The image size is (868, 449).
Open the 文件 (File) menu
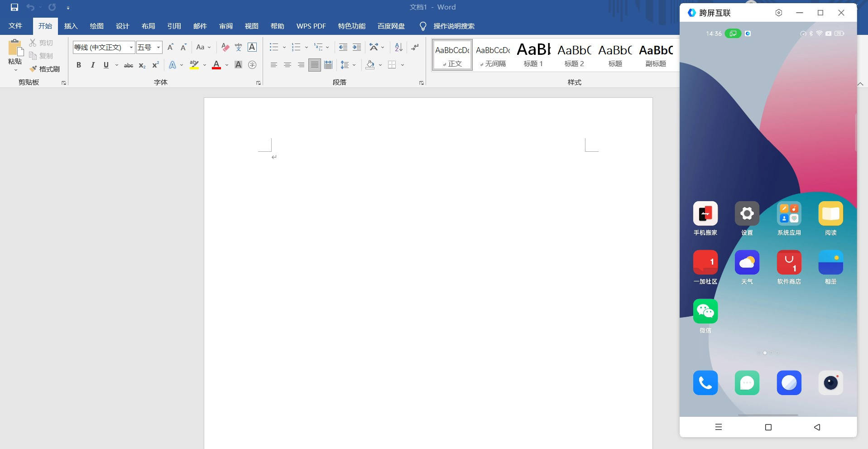(15, 26)
